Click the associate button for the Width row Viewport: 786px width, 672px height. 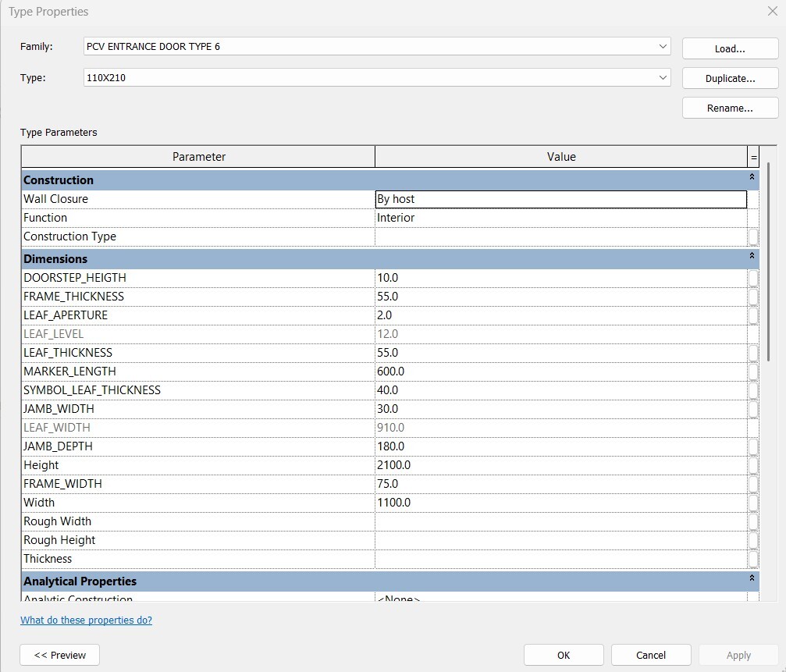pos(753,503)
